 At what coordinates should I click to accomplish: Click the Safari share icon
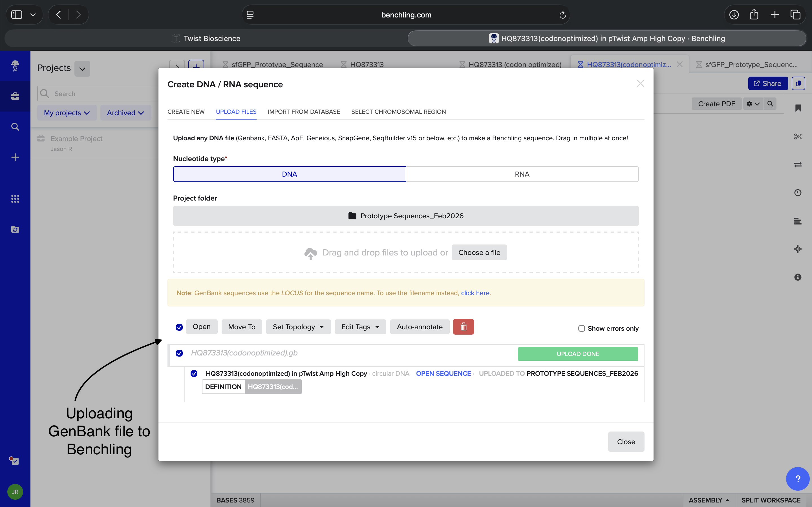pyautogui.click(x=754, y=15)
